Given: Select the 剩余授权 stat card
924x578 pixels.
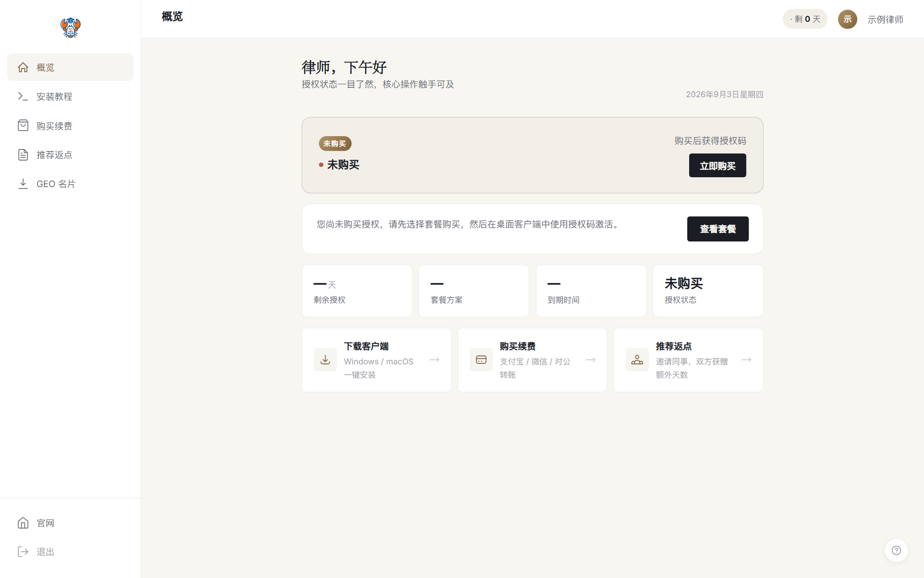Looking at the screenshot, I should (357, 291).
